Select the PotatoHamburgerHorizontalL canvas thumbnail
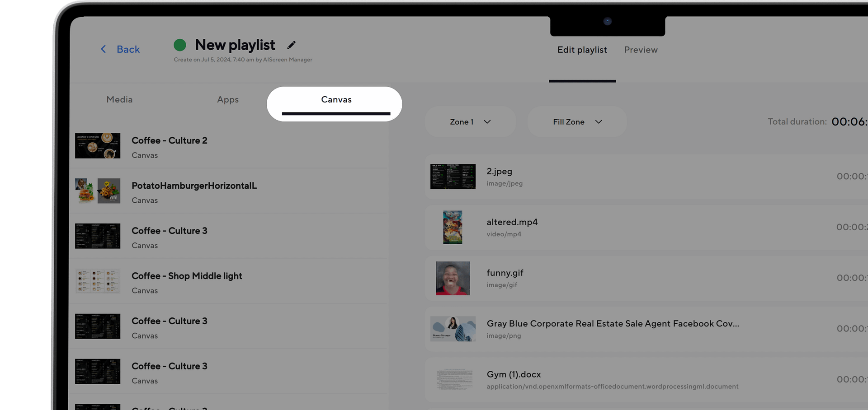 pyautogui.click(x=98, y=191)
